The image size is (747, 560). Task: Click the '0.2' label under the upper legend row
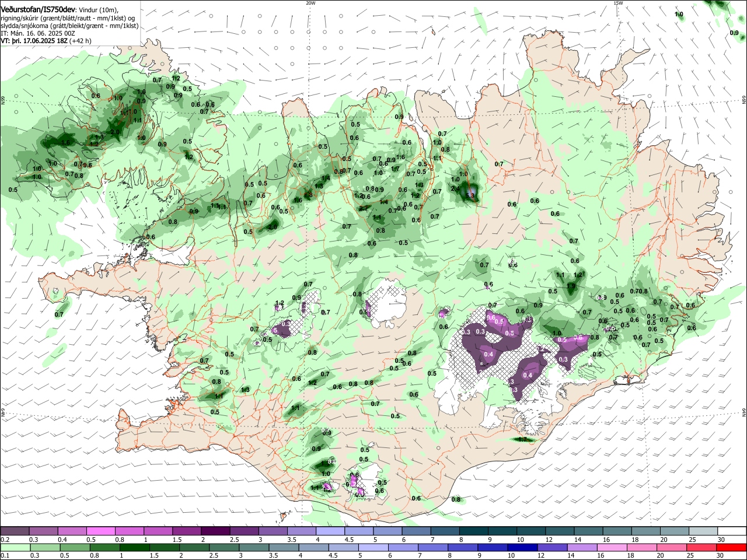coord(5,540)
